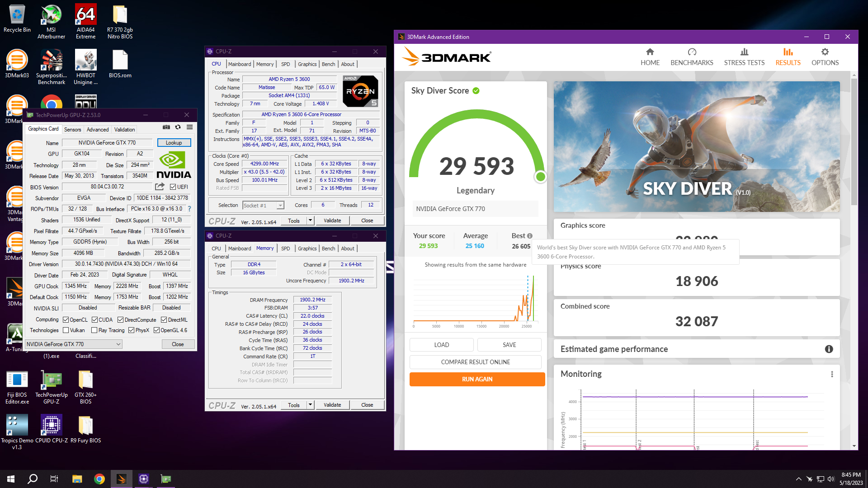Toggle the PhysX checkbox

coord(132,330)
